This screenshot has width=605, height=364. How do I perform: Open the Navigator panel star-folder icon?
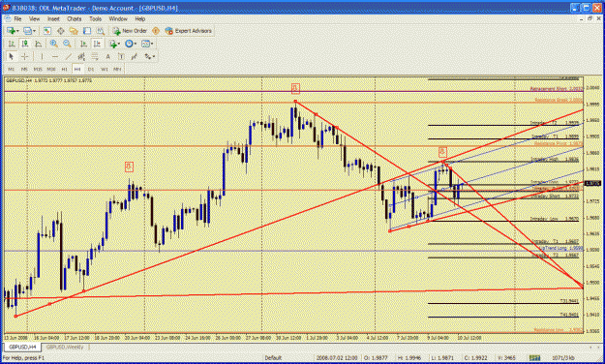[x=74, y=31]
